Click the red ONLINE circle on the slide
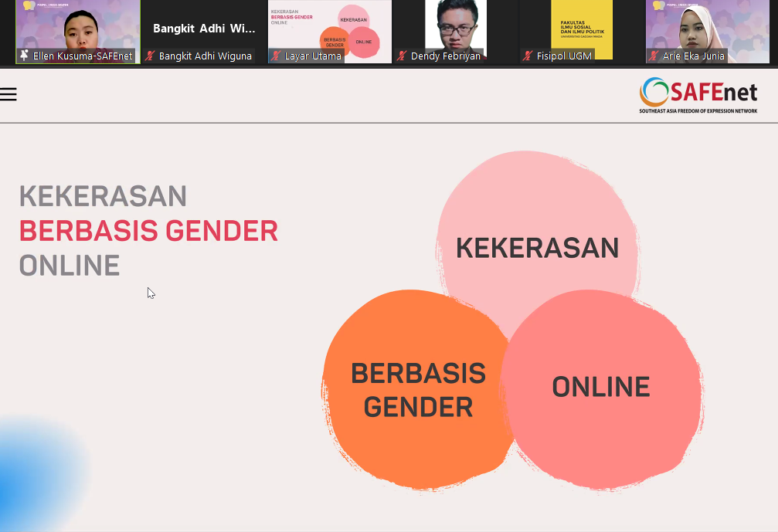Image resolution: width=778 pixels, height=532 pixels. [x=602, y=386]
